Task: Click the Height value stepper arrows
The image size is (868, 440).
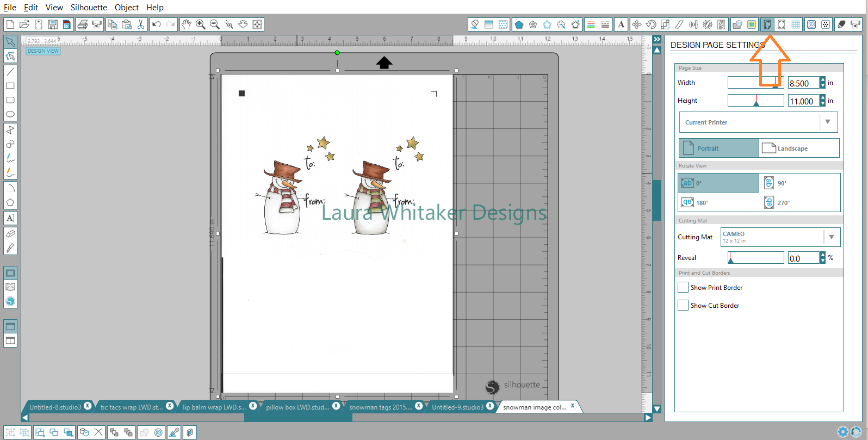Action: point(822,101)
